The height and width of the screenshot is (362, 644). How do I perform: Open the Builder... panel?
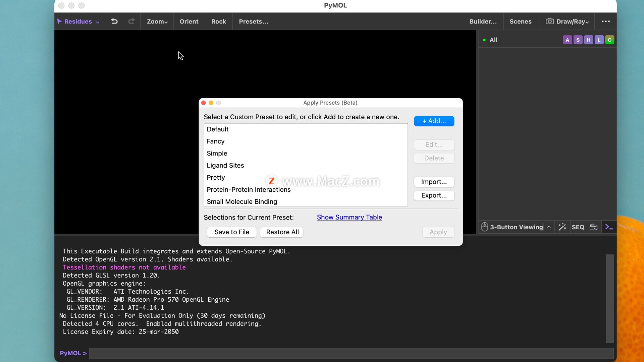tap(483, 21)
